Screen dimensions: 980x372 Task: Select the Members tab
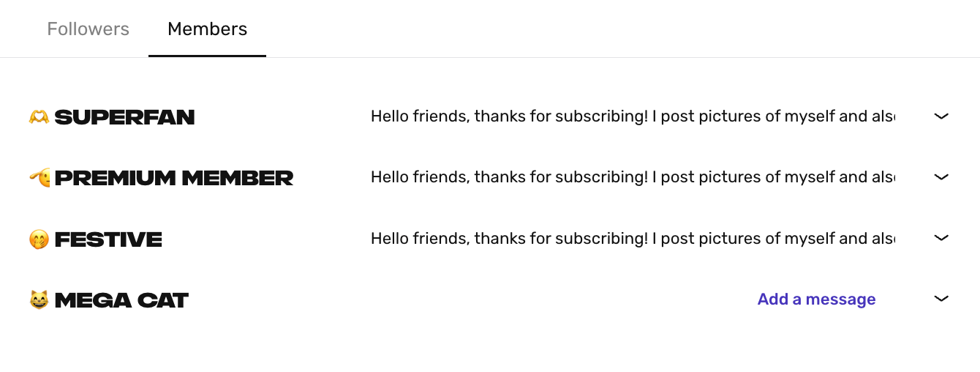pyautogui.click(x=207, y=29)
